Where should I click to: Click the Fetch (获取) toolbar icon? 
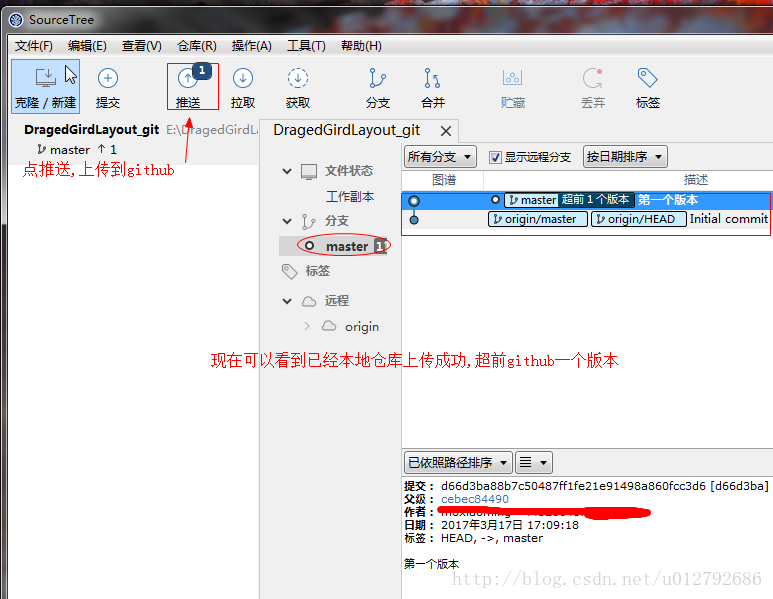(298, 78)
